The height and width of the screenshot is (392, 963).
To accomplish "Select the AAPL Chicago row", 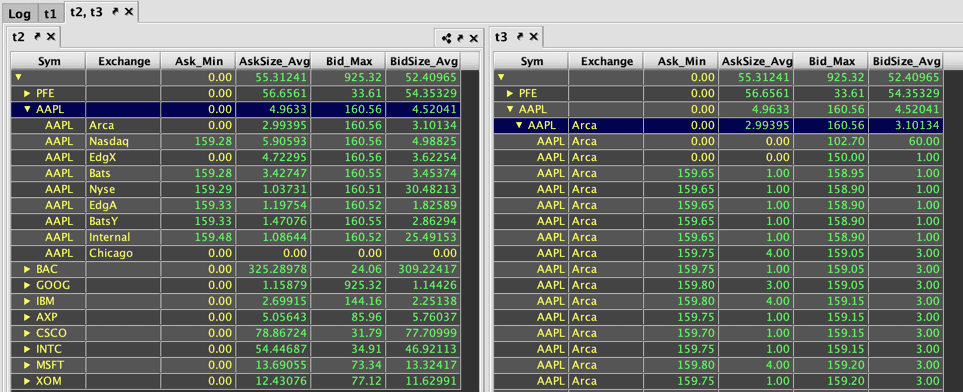I will click(235, 253).
